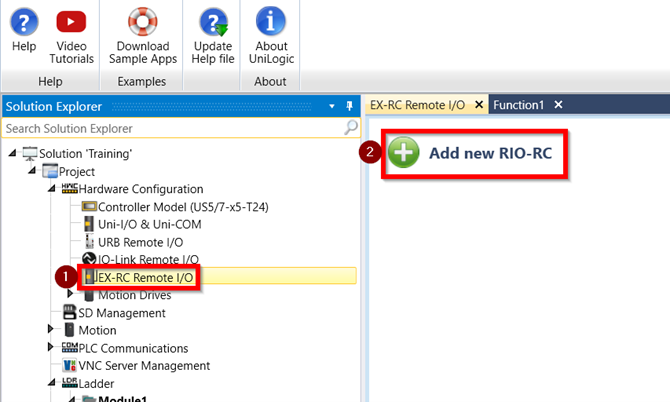This screenshot has width=670, height=402.
Task: Collapse the Ladder node
Action: [52, 382]
